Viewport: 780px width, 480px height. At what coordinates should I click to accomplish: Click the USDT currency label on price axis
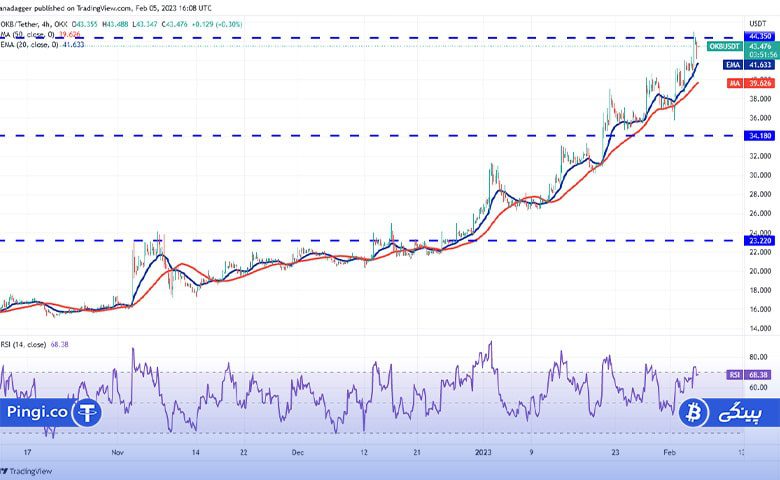pos(758,23)
